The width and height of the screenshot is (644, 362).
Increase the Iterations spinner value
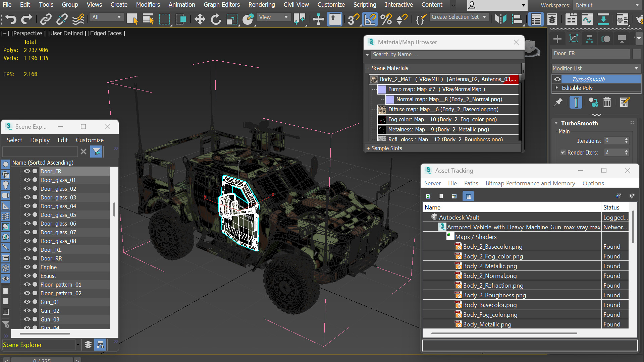[626, 139]
